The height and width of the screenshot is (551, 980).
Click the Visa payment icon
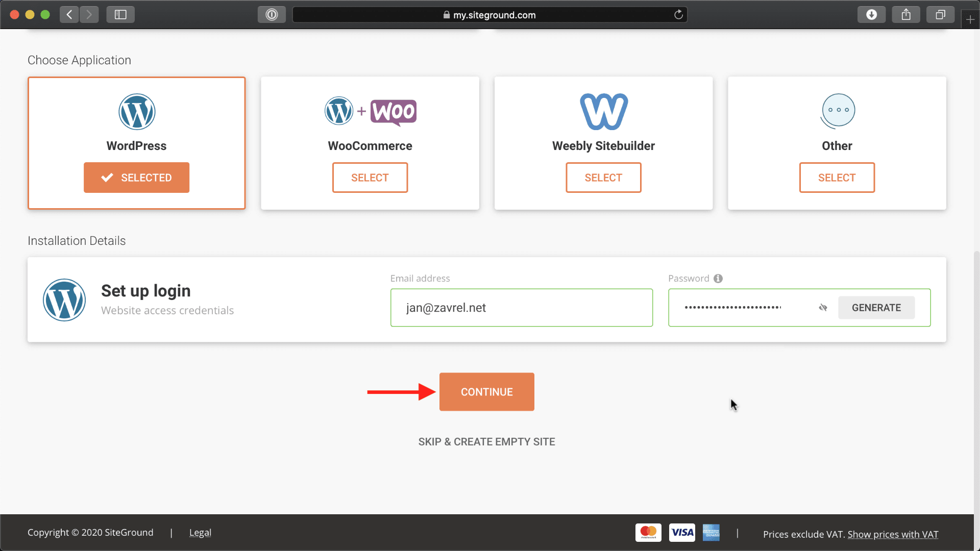682,533
